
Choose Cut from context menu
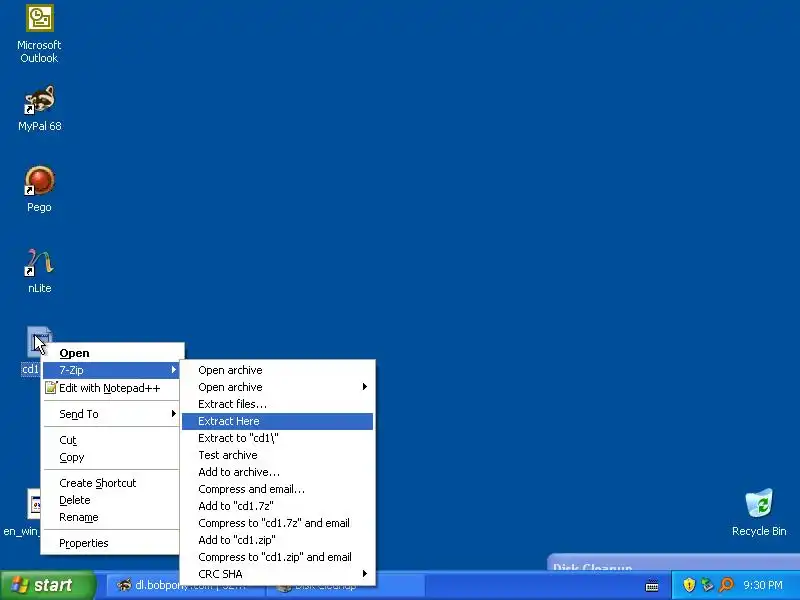click(x=111, y=440)
